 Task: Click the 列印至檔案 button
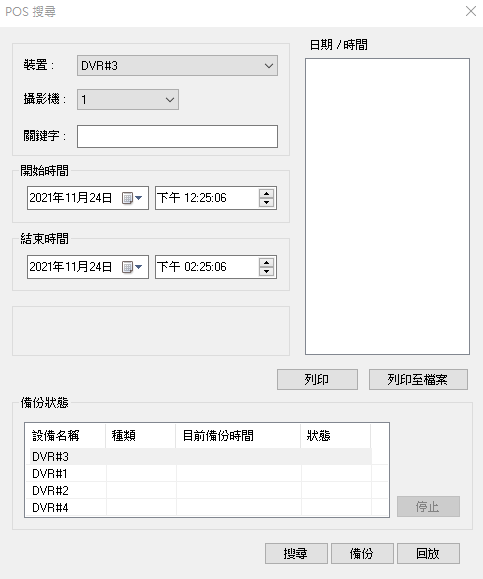(x=418, y=379)
